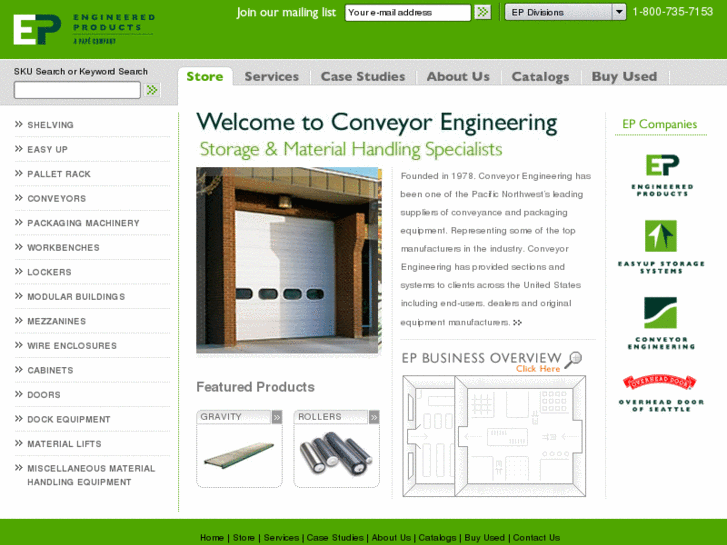
Task: Click the chevron icon beside Doors
Action: click(x=19, y=394)
